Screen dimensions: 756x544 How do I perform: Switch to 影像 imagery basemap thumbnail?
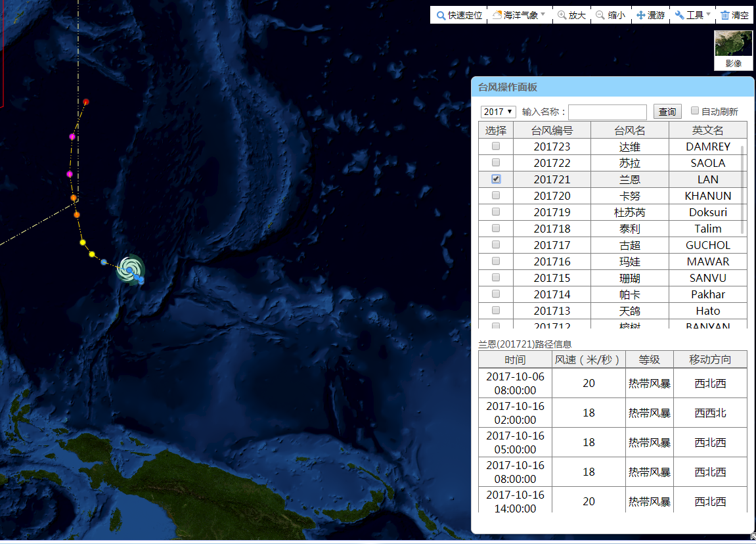point(733,50)
